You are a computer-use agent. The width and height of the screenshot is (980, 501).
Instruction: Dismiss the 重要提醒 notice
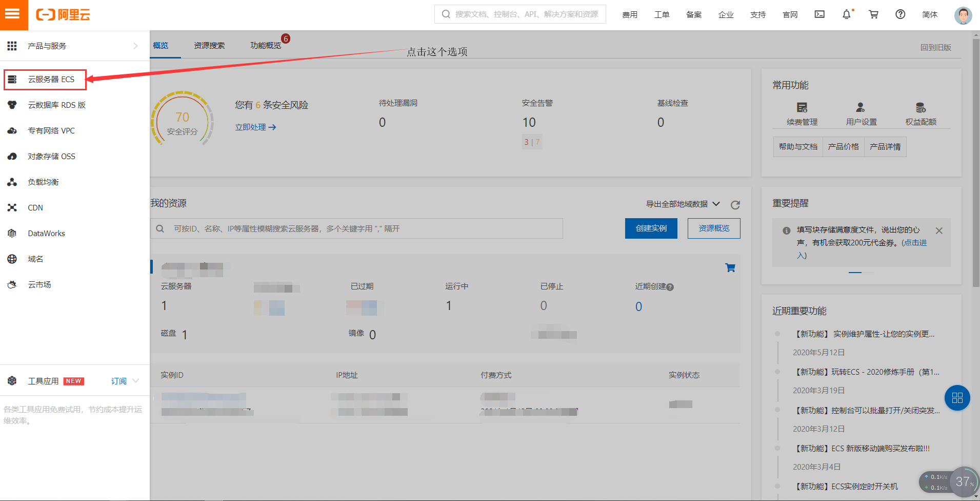coord(939,230)
